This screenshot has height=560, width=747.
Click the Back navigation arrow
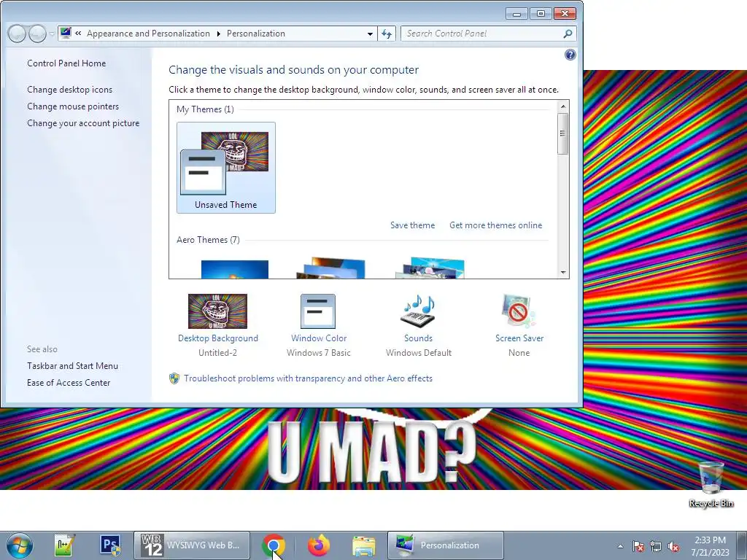pos(17,34)
